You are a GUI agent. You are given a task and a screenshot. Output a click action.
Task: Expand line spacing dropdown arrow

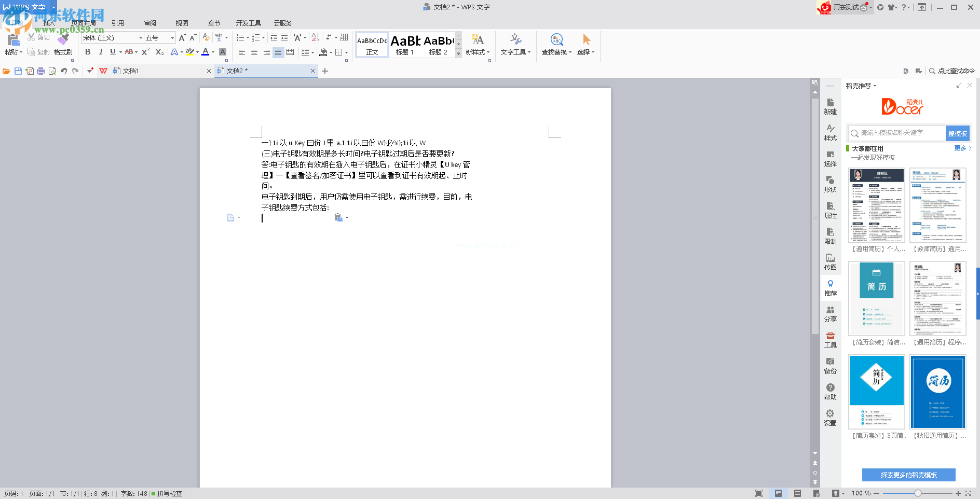(x=312, y=52)
